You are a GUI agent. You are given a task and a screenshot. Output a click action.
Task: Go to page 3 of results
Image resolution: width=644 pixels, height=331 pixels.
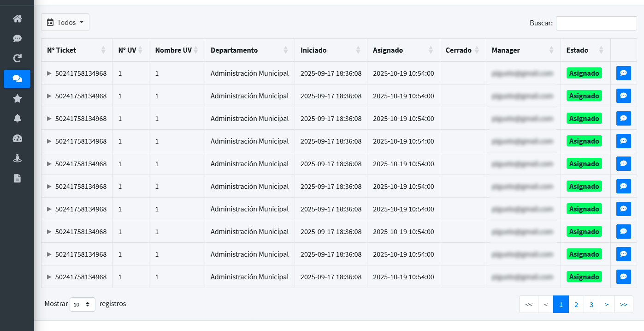point(591,305)
